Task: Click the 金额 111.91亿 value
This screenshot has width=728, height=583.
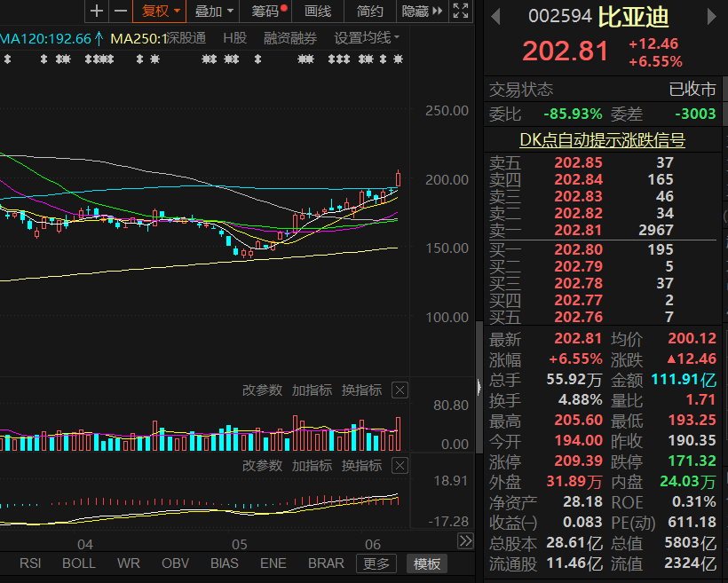Action: (684, 380)
